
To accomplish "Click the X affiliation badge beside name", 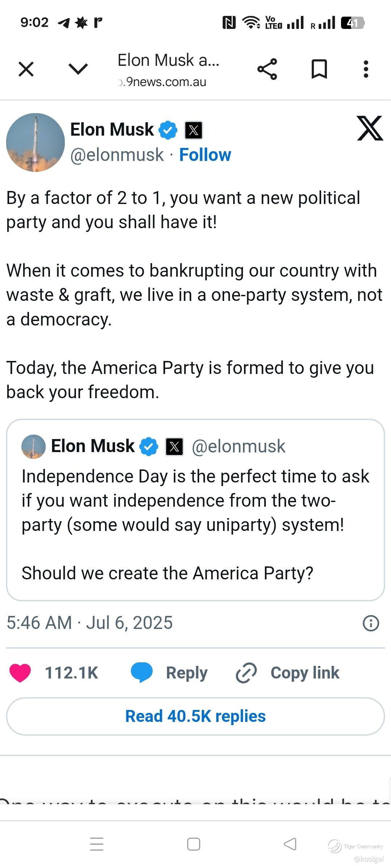I will click(194, 130).
